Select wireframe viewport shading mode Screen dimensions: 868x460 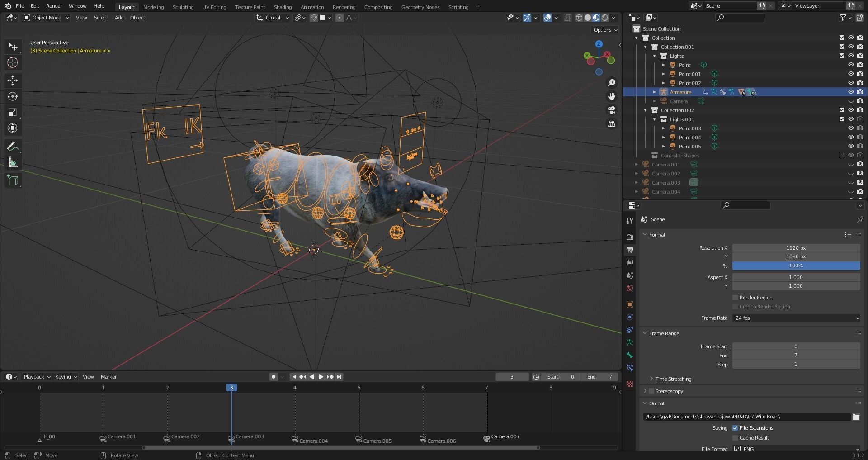coord(579,18)
